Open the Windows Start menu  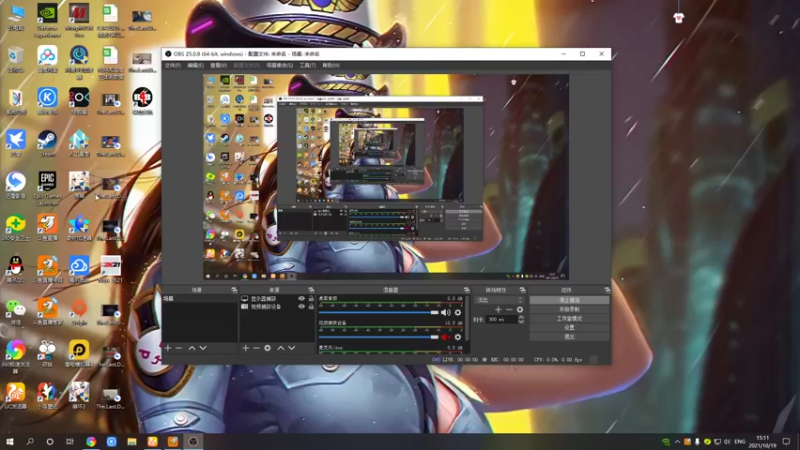tap(9, 442)
